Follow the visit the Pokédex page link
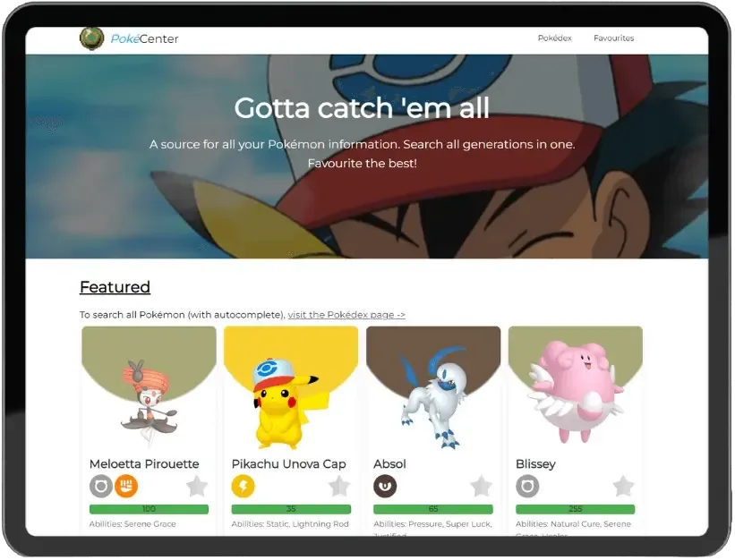The image size is (735, 560). click(346, 314)
